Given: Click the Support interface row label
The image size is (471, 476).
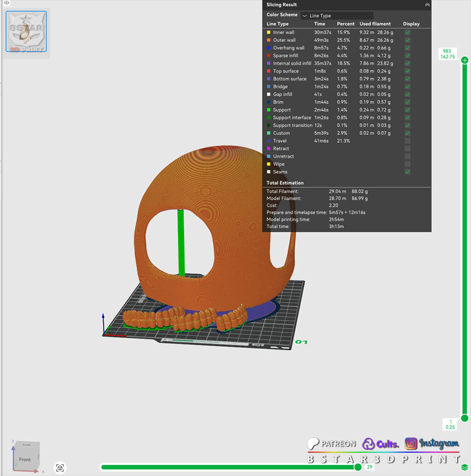Looking at the screenshot, I should tap(292, 117).
